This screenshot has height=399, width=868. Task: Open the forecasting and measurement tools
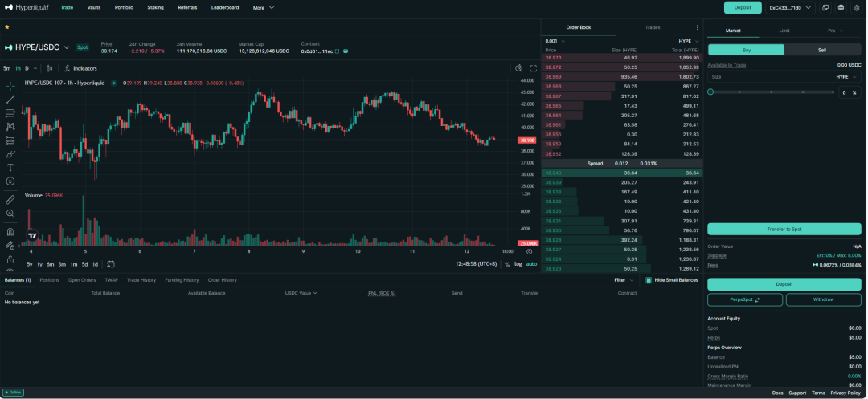click(10, 140)
